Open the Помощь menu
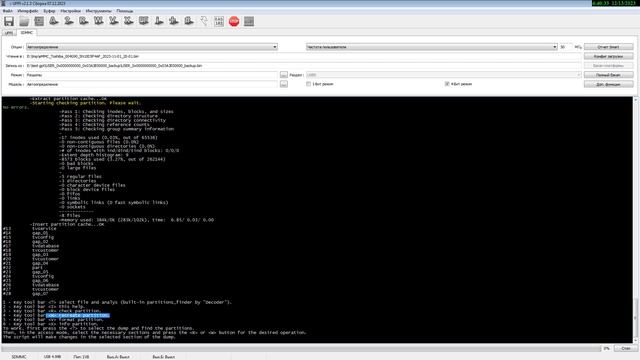640x360 pixels. point(124,11)
